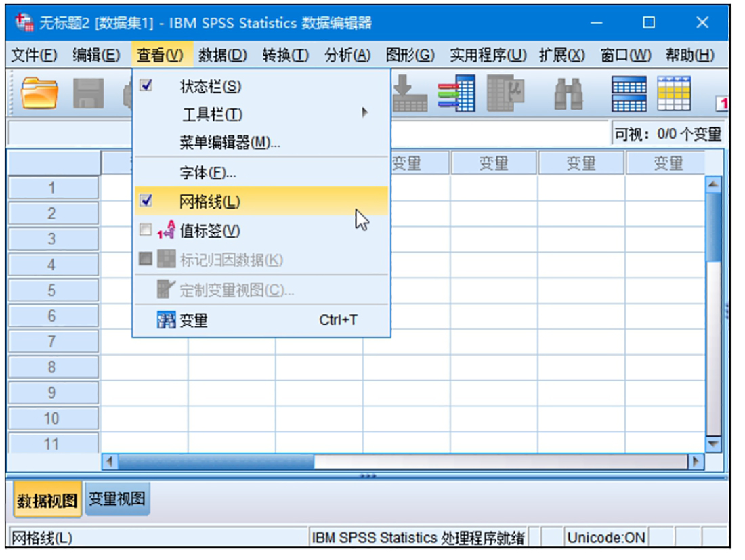The image size is (745, 560).
Task: Click the Save floppy disk toolbar icon
Action: [88, 93]
